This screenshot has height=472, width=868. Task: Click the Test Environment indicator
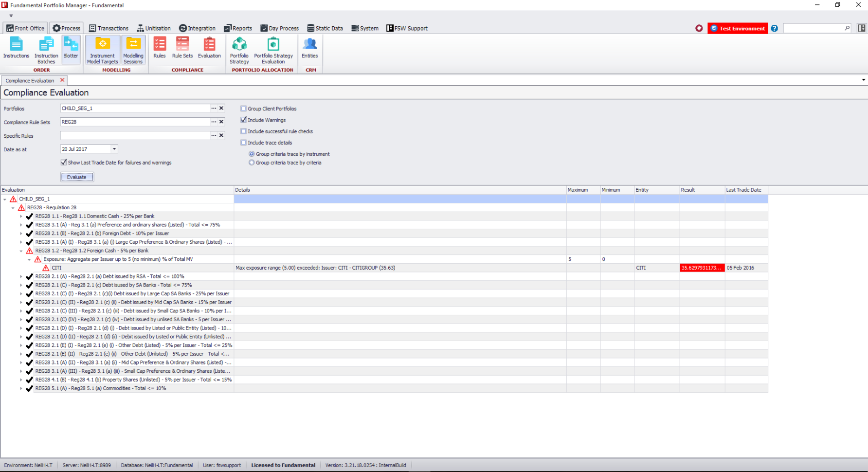click(x=737, y=28)
